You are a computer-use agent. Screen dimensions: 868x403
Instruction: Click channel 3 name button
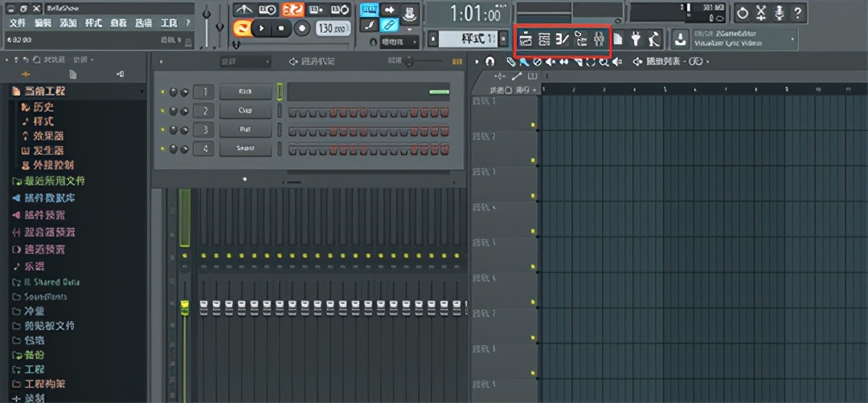click(x=245, y=129)
